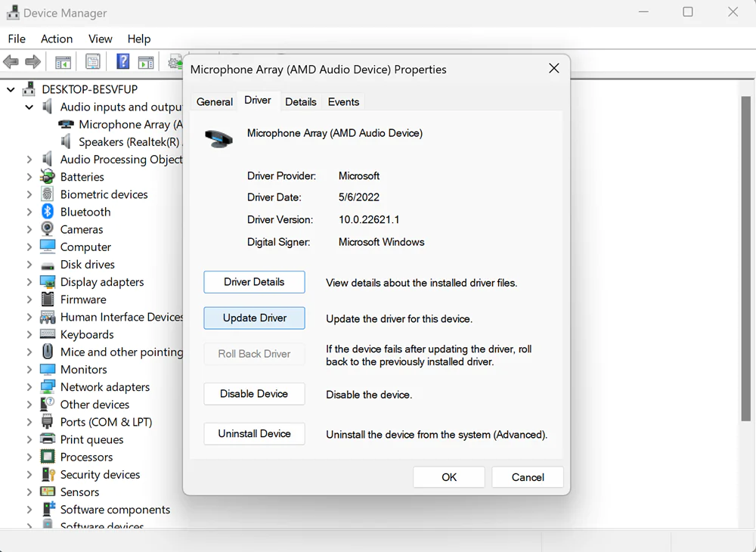Click the Back arrow toolbar icon

11,62
